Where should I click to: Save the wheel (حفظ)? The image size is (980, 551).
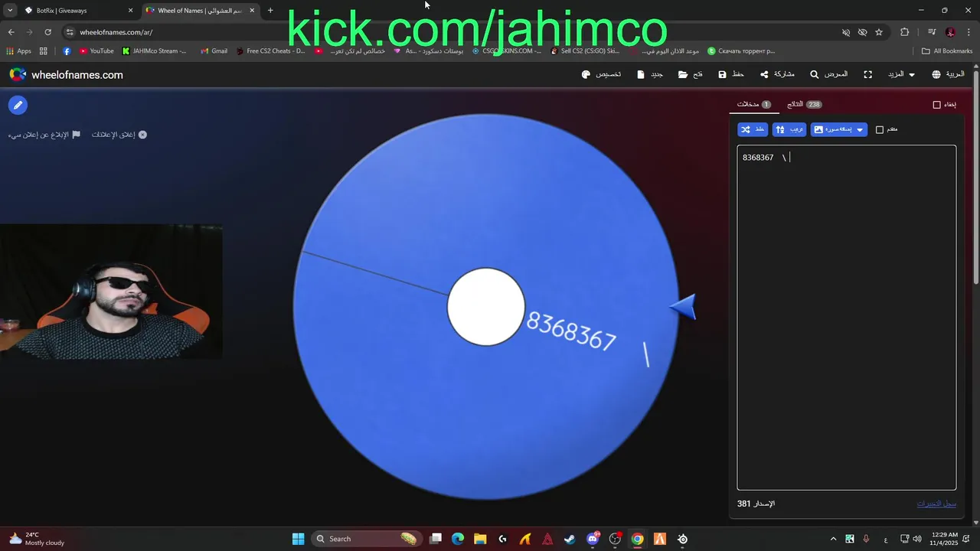pos(731,74)
